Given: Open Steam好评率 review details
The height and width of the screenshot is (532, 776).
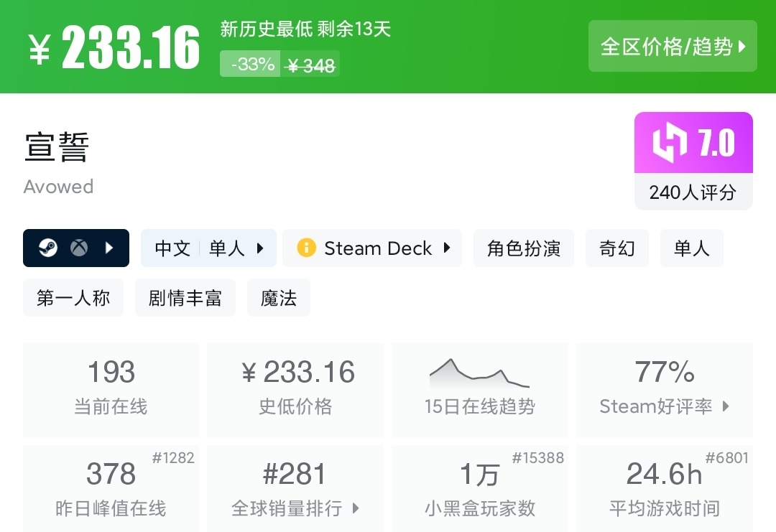Looking at the screenshot, I should click(665, 390).
